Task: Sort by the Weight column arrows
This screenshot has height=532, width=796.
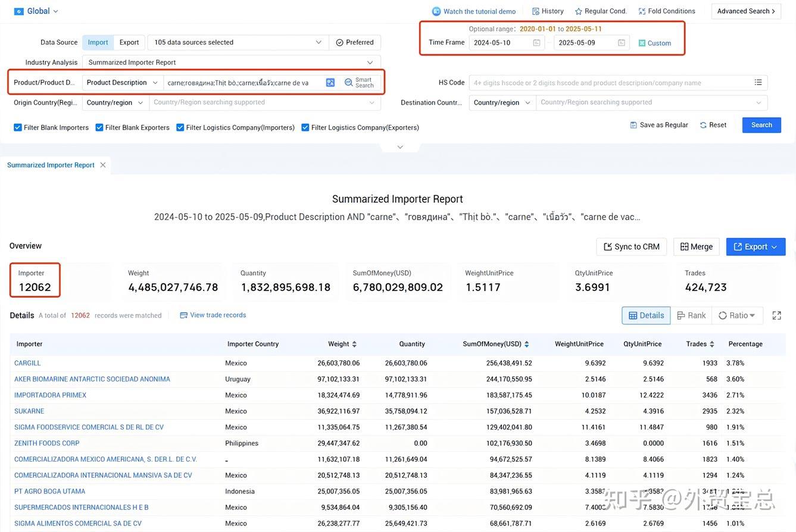Action: point(354,344)
